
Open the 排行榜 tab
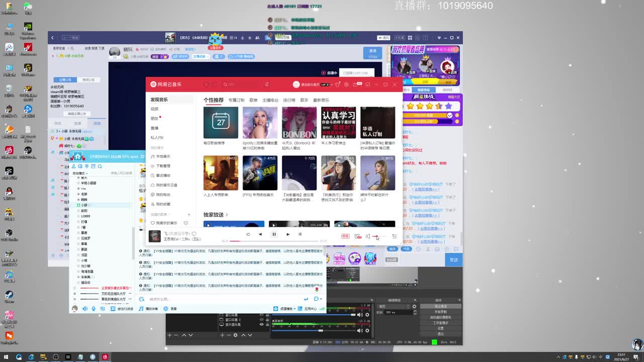point(289,101)
